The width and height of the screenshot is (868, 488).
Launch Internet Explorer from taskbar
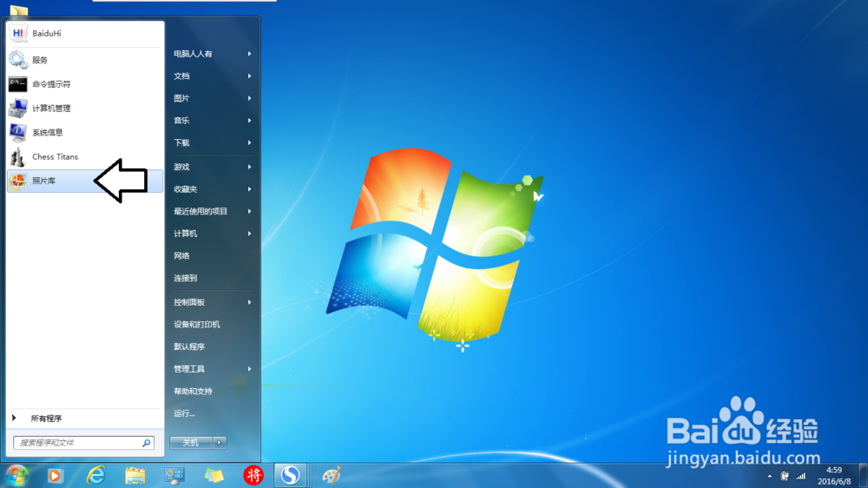(x=95, y=475)
